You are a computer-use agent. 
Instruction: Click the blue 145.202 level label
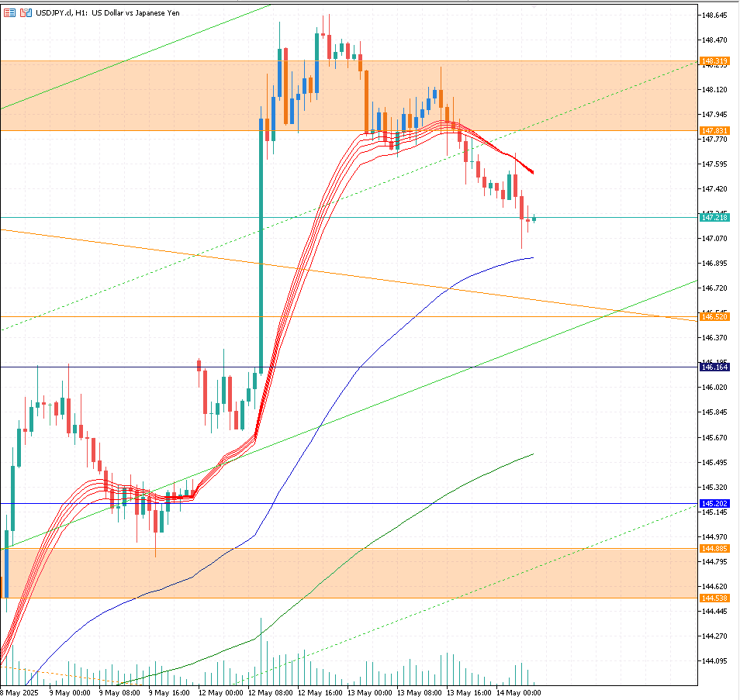[x=714, y=503]
